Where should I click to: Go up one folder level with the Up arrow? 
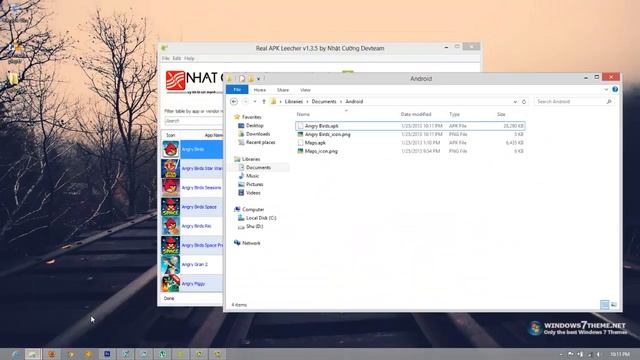[x=264, y=102]
